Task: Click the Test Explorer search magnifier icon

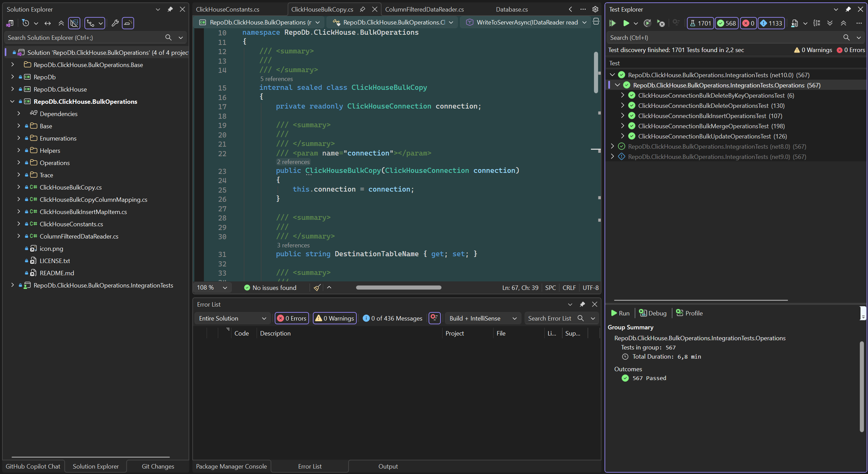Action: point(847,37)
